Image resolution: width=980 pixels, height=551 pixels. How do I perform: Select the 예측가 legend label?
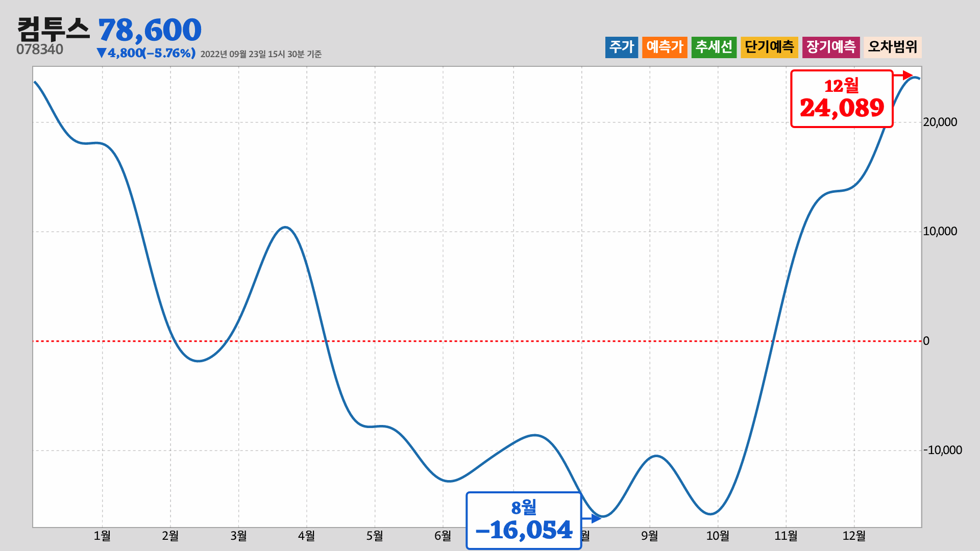pos(665,47)
